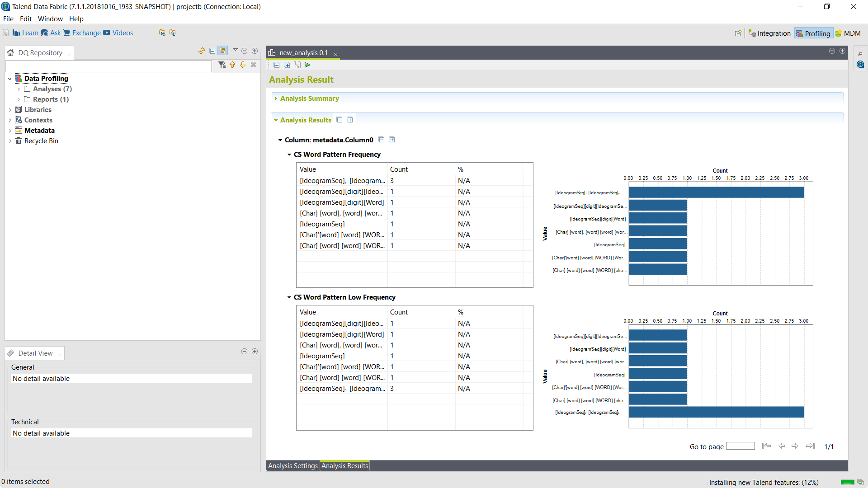This screenshot has width=868, height=488.
Task: Click the Videos link in toolbar
Action: tap(123, 33)
